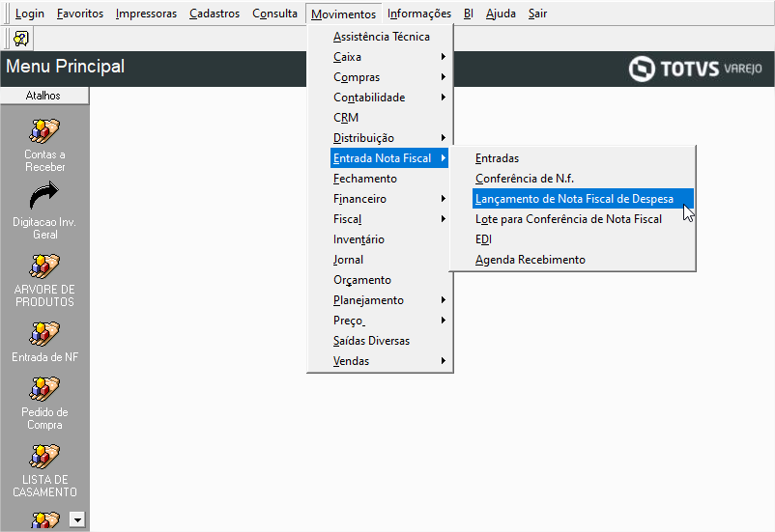This screenshot has width=775, height=532.
Task: Open the Cadastros menu
Action: tap(215, 14)
